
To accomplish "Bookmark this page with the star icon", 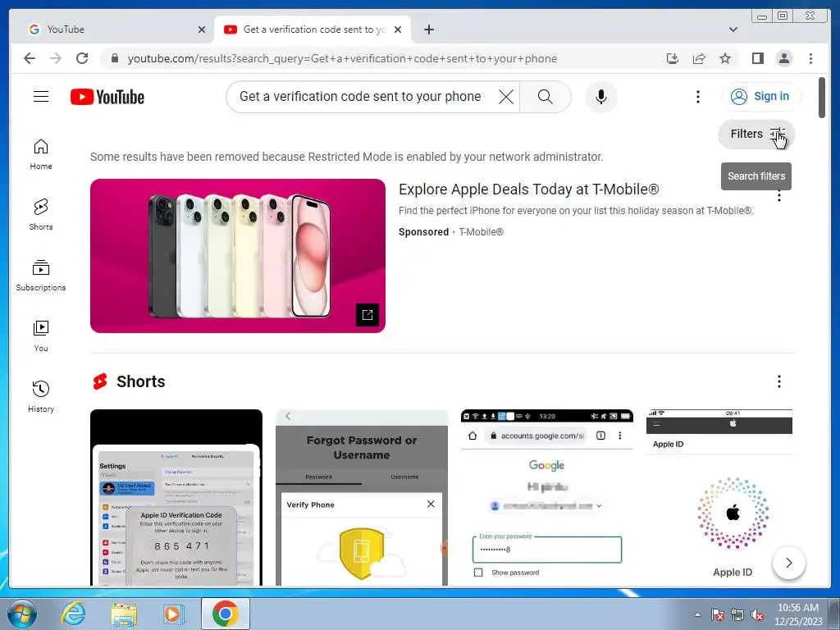I will [x=725, y=58].
